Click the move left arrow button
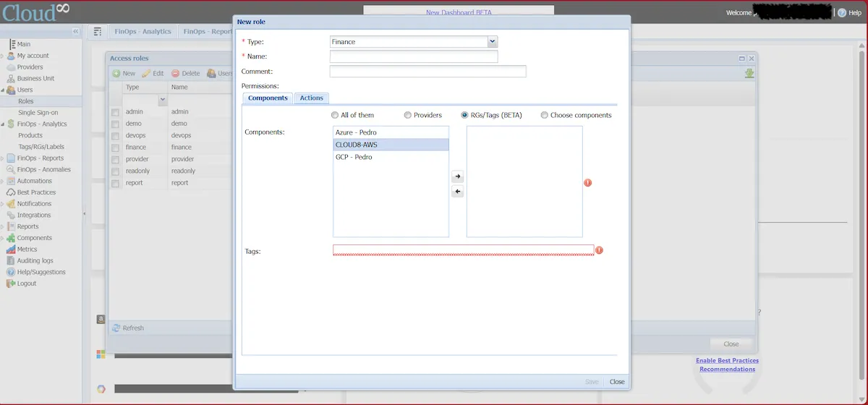Viewport: 868px width, 405px height. (457, 192)
